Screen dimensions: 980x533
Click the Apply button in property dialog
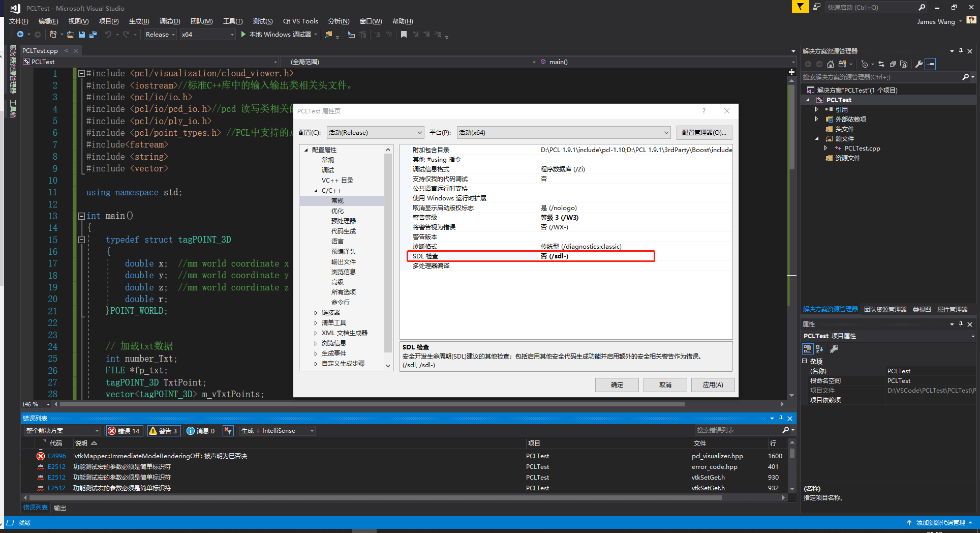[713, 385]
